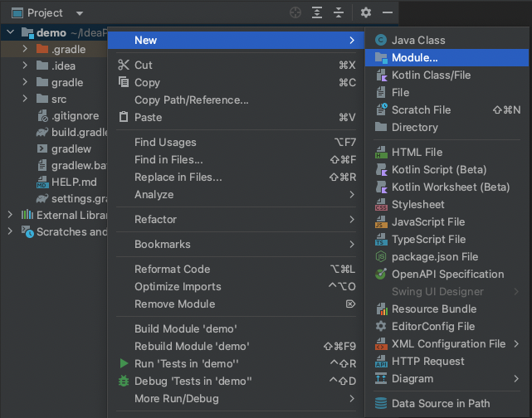Open the Bookmarks submenu
This screenshot has height=418, width=532.
[x=237, y=244]
